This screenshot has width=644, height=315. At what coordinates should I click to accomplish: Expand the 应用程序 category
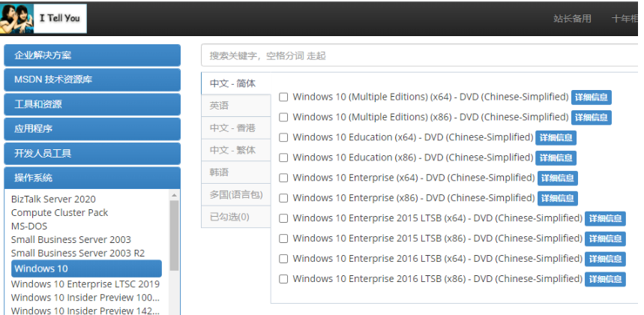(x=92, y=129)
